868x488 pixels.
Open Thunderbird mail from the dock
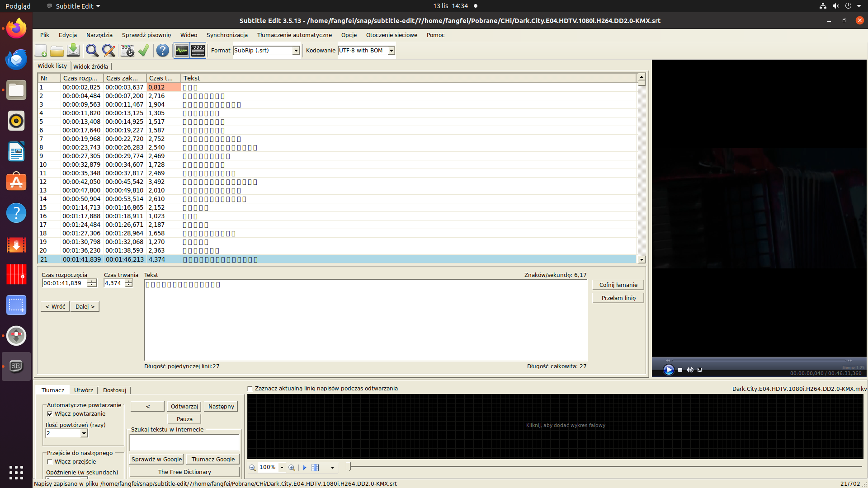(x=16, y=59)
